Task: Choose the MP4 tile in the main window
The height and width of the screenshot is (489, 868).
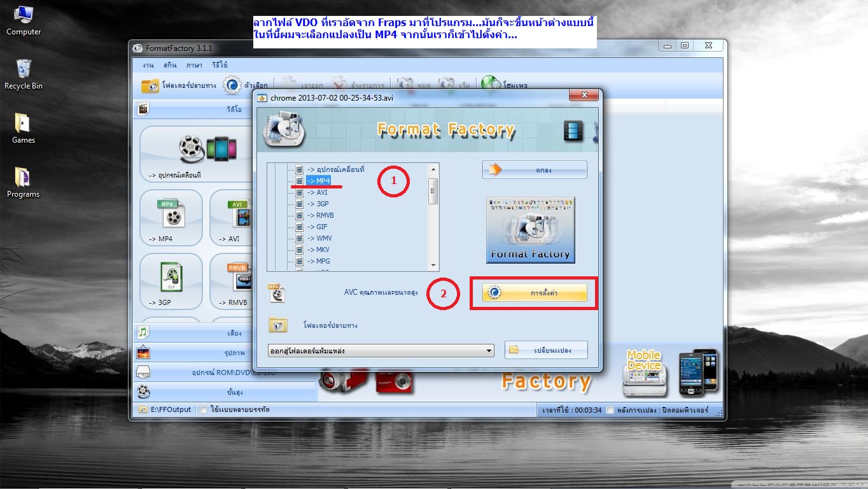Action: coord(171,217)
